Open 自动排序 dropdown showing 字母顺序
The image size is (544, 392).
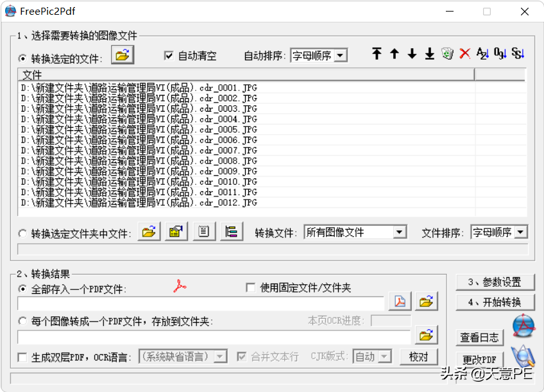pos(319,56)
